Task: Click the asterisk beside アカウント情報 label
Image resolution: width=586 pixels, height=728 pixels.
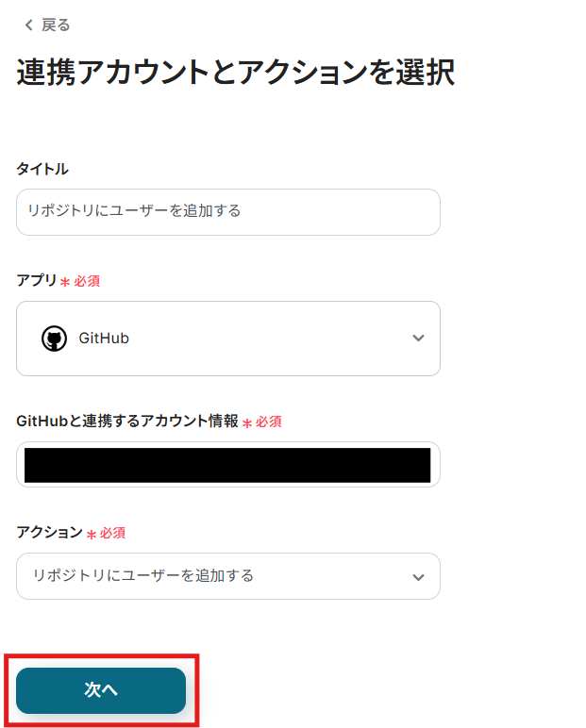Action: [247, 423]
